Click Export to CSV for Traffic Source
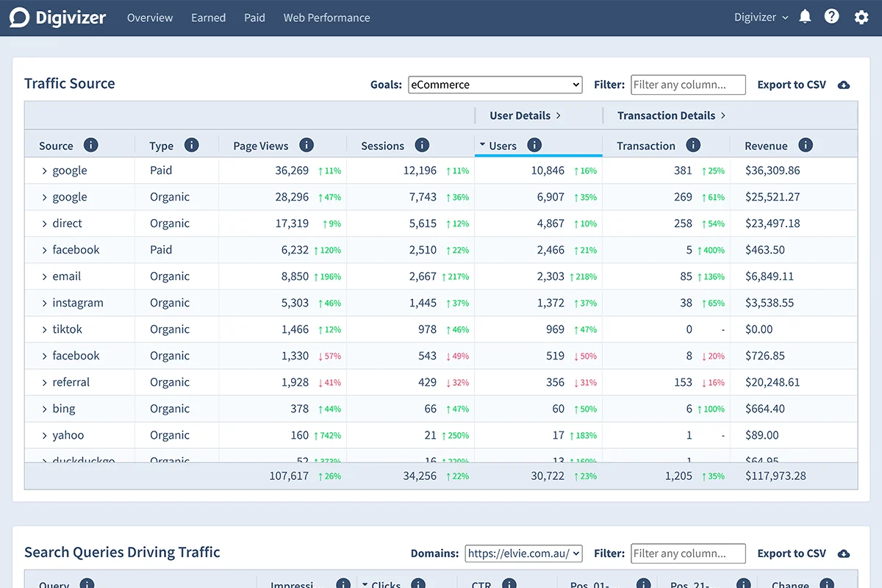Image resolution: width=882 pixels, height=588 pixels. pos(792,85)
